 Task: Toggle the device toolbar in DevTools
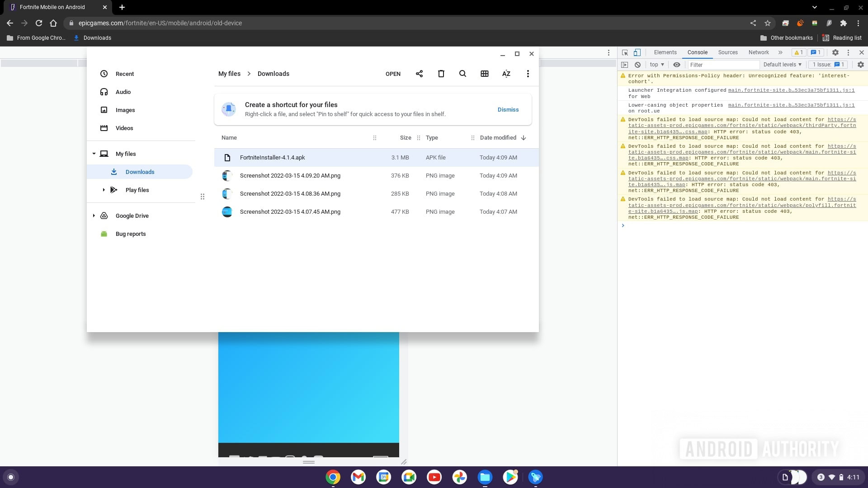637,52
